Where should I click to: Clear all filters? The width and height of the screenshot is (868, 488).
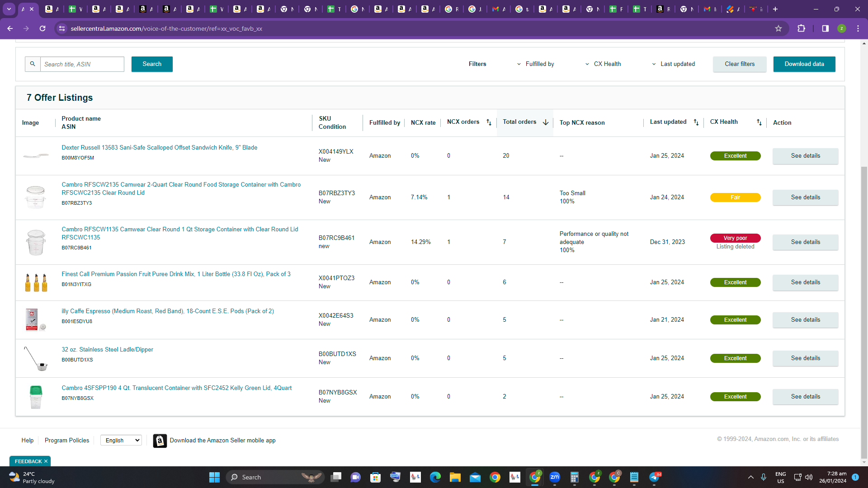click(x=740, y=64)
